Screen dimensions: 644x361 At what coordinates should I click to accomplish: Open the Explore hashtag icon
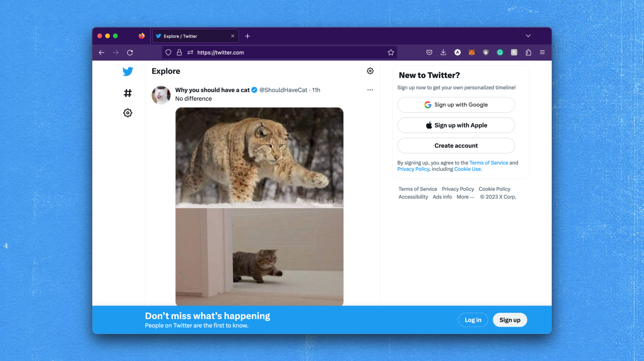[128, 93]
